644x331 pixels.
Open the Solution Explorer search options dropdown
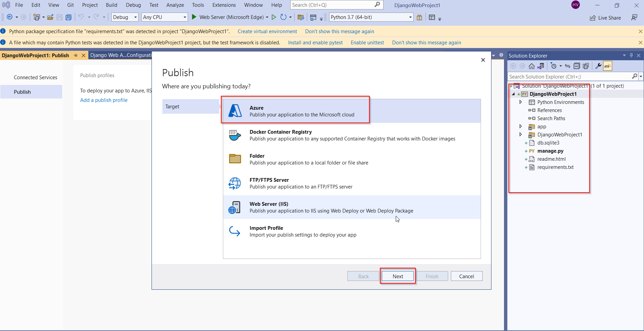641,76
